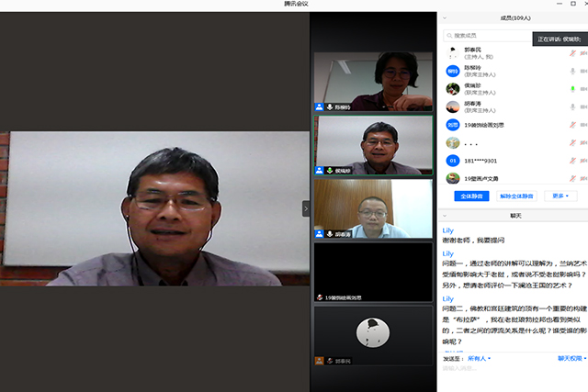Toggle muted mic for 181****9301
The height and width of the screenshot is (392, 588).
(x=572, y=161)
